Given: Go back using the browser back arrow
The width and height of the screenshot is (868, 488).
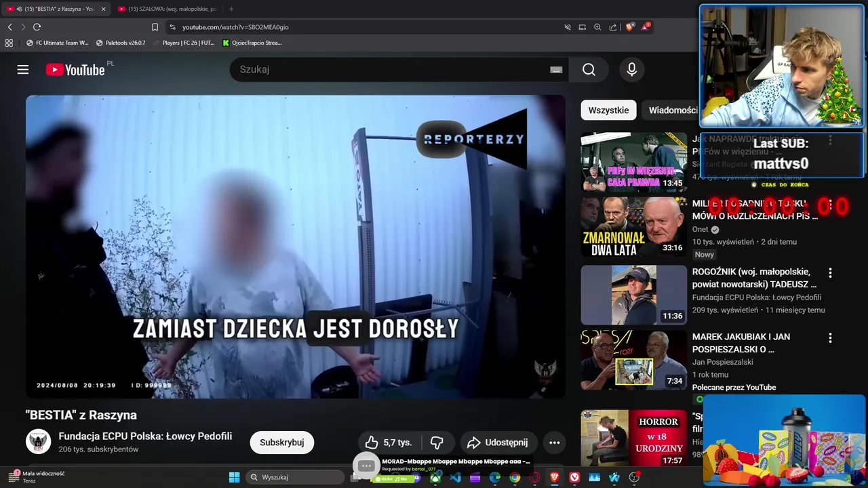Looking at the screenshot, I should point(9,27).
